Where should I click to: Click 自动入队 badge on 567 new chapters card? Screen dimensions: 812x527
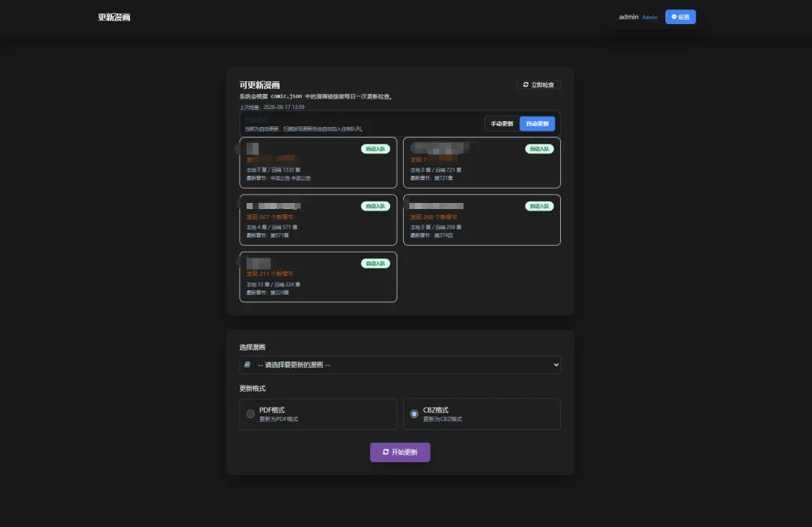[x=375, y=207]
